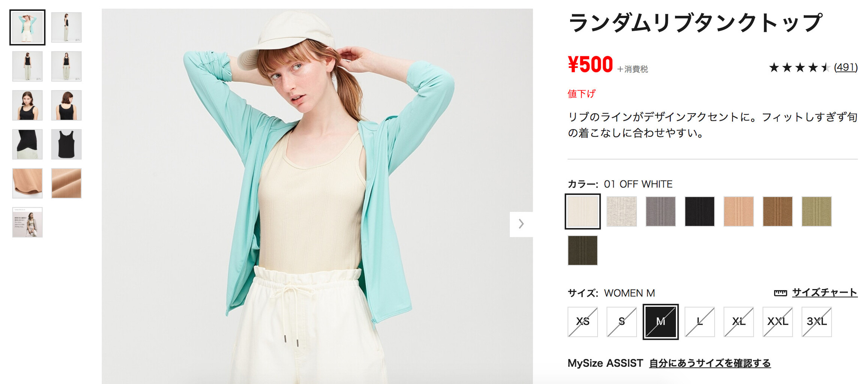Select the XS size option

point(583,322)
